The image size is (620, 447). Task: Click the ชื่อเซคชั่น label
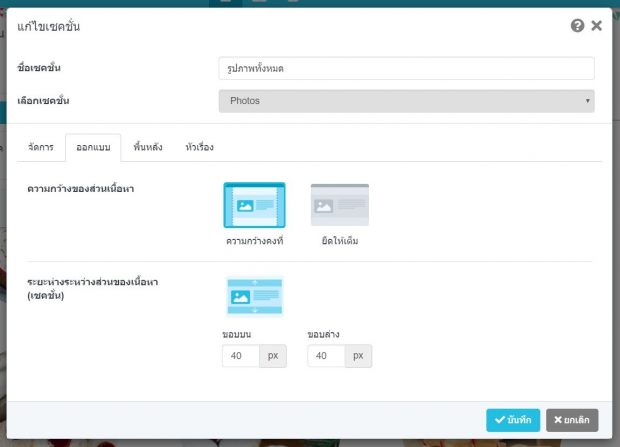point(39,68)
